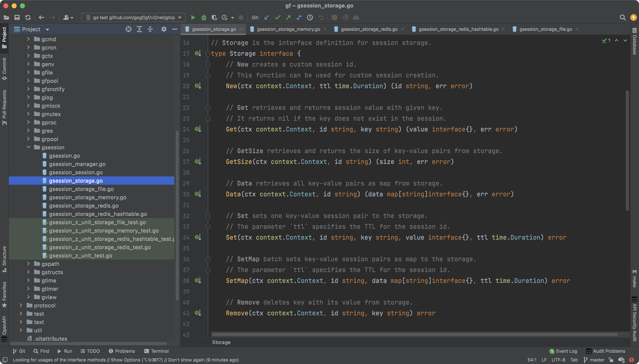The height and width of the screenshot is (364, 639).
Task: Open the run configuration dropdown
Action: 134,17
